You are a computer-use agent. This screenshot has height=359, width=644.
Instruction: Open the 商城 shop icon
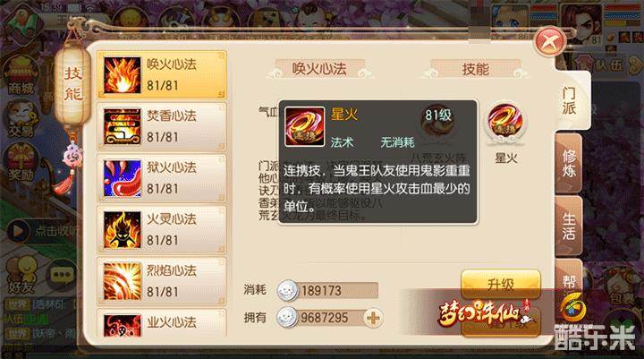(20, 76)
